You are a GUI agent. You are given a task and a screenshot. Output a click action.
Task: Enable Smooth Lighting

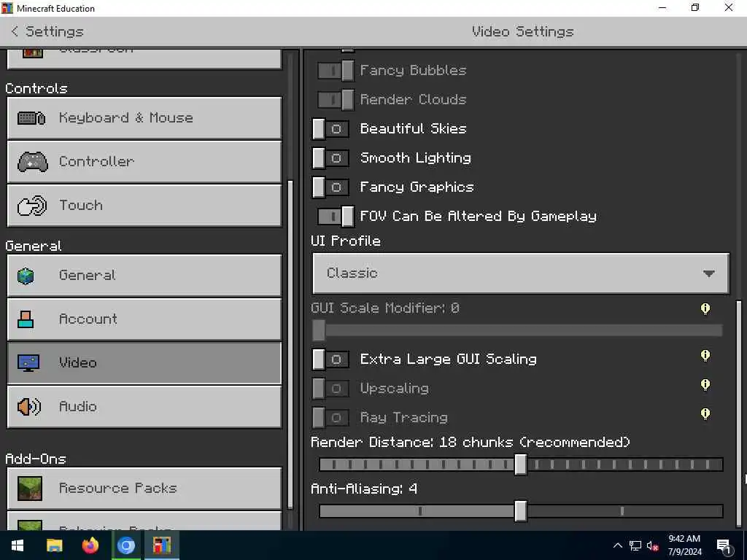coord(330,158)
